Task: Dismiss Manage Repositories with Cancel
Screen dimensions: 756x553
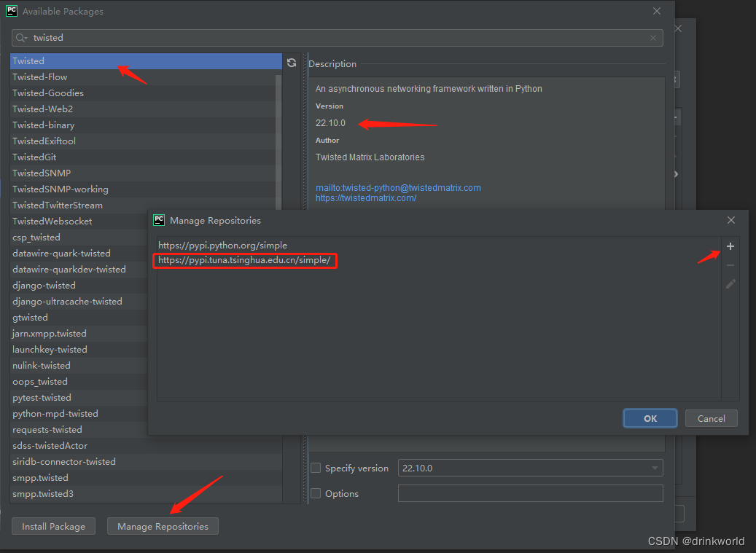Action: [711, 417]
